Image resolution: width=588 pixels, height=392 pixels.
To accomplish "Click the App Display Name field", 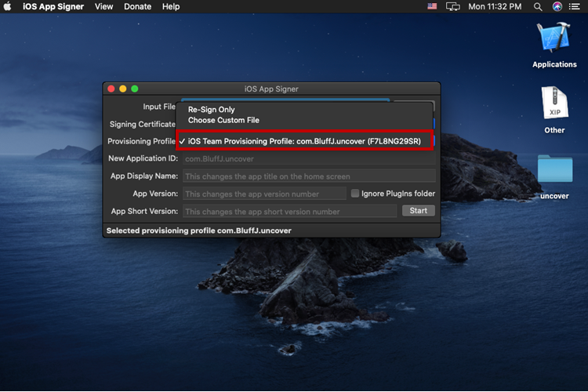I will click(309, 176).
